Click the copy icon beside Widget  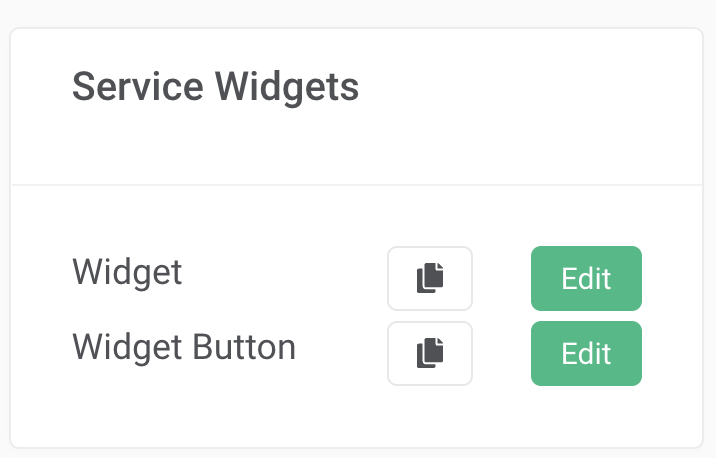(x=430, y=278)
